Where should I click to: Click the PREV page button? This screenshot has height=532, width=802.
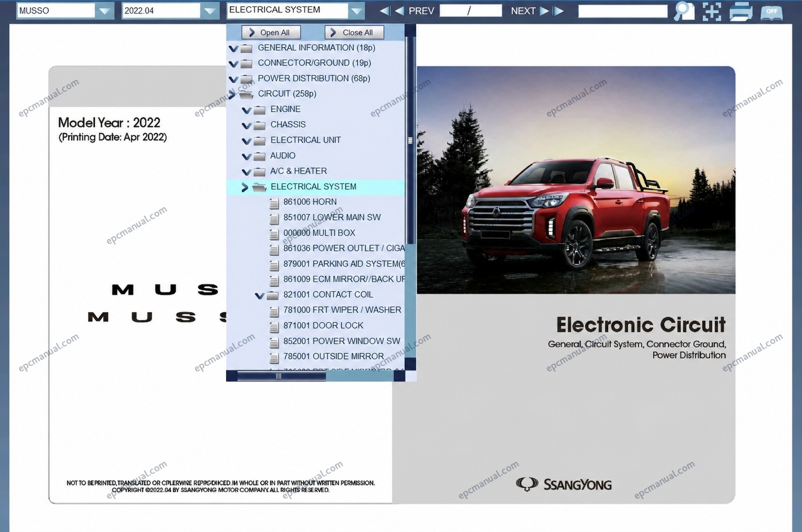[415, 11]
